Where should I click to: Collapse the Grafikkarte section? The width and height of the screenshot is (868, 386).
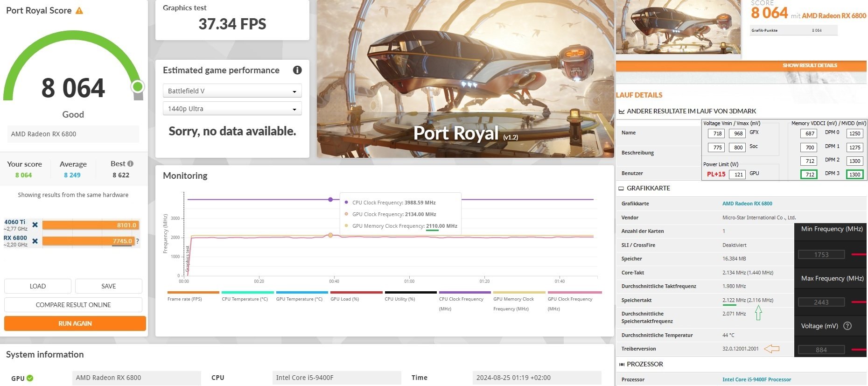click(x=621, y=189)
